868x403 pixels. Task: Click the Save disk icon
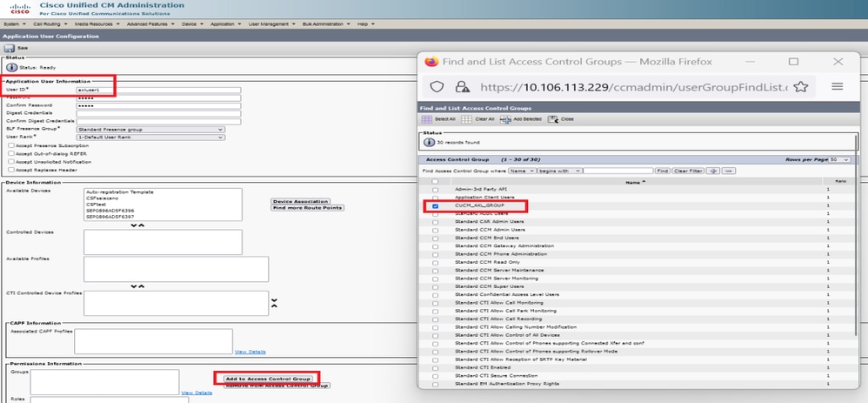tap(10, 48)
